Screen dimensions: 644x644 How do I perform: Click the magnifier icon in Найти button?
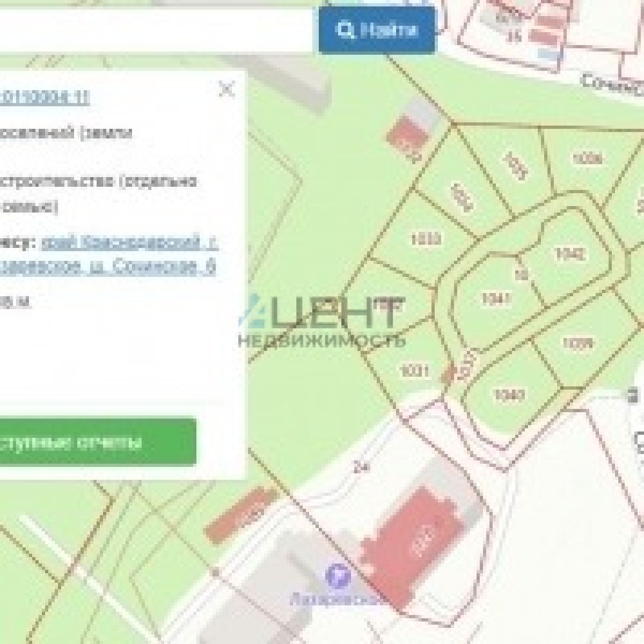[x=345, y=30]
